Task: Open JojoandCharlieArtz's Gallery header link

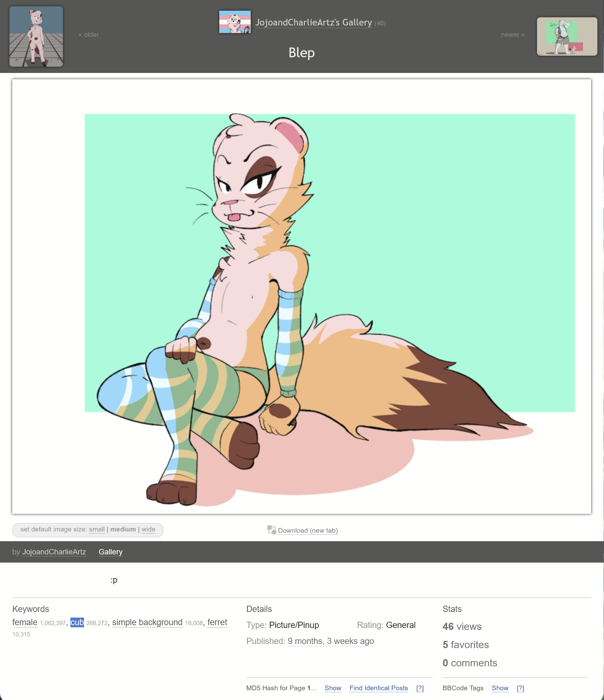Action: click(x=313, y=22)
